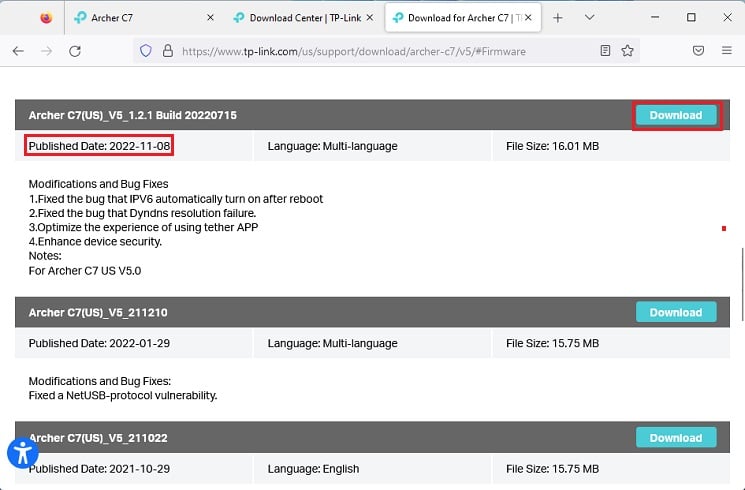View site security padlock info
This screenshot has height=490, width=745.
point(168,51)
